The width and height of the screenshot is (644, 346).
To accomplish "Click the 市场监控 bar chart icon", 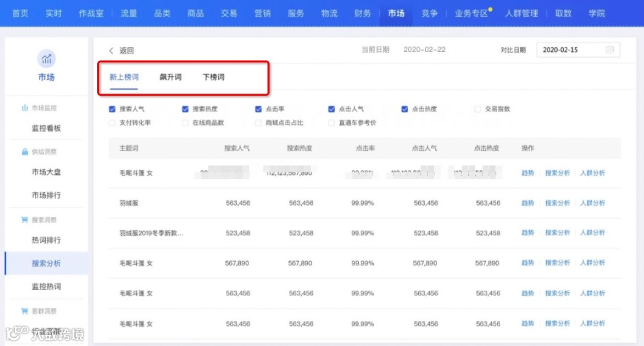I will [25, 107].
